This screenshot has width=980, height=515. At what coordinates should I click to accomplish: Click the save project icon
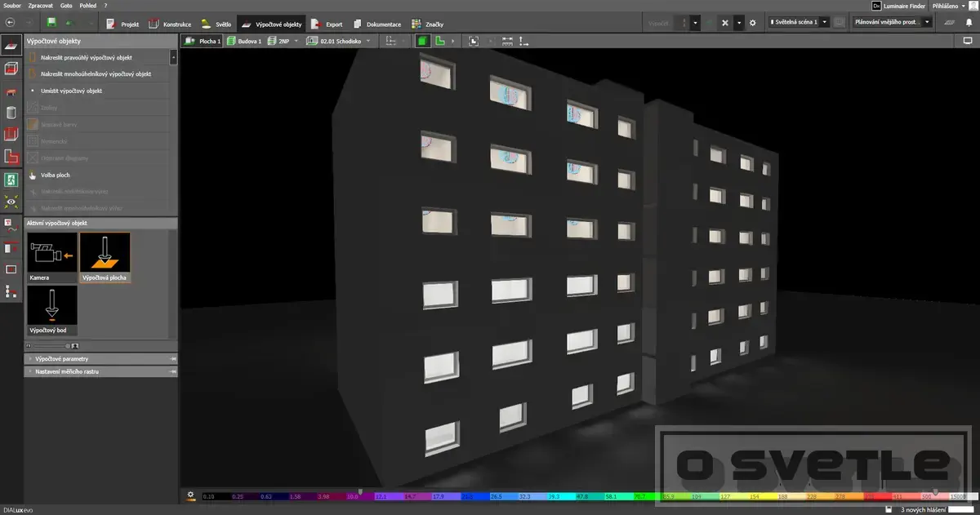coord(52,23)
